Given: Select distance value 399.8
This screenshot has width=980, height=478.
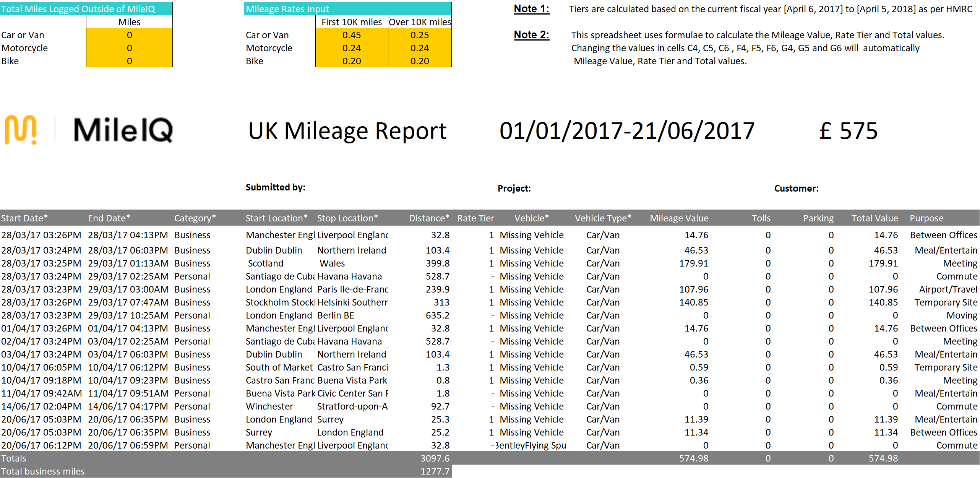Looking at the screenshot, I should [x=438, y=263].
